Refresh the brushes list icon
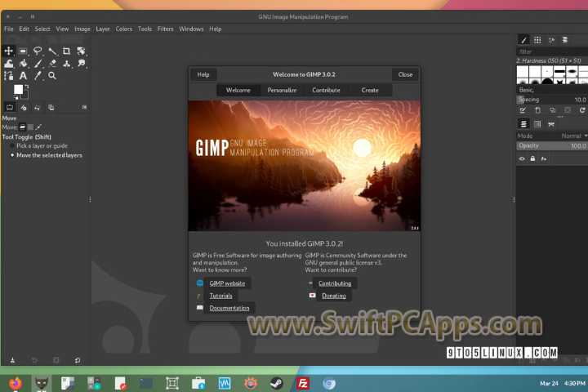588x392 pixels. point(582,110)
